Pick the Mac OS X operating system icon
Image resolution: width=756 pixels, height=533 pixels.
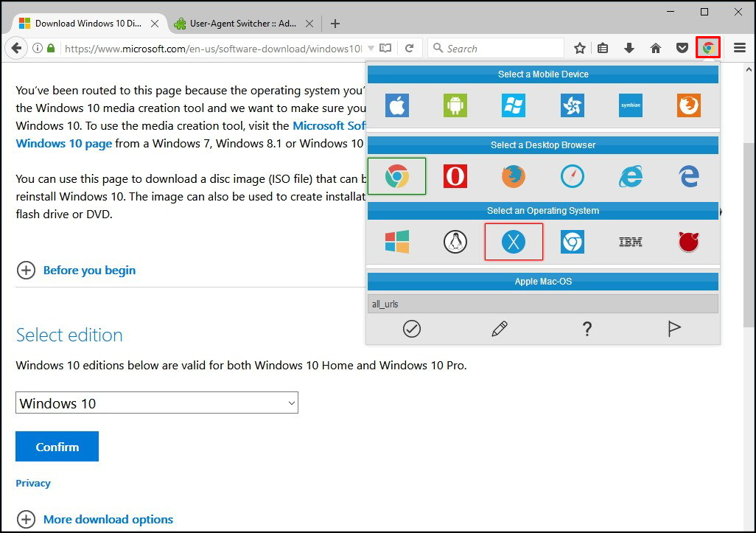coord(514,242)
